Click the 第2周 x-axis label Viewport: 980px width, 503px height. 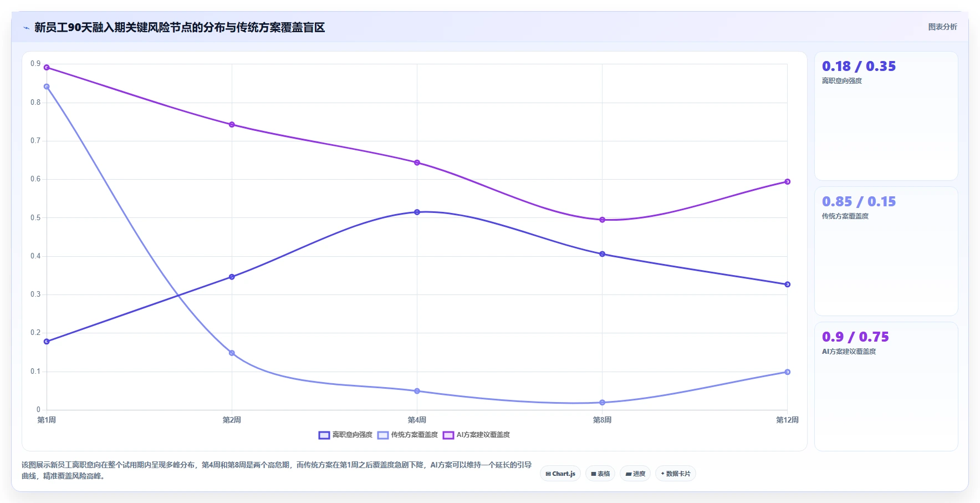232,420
